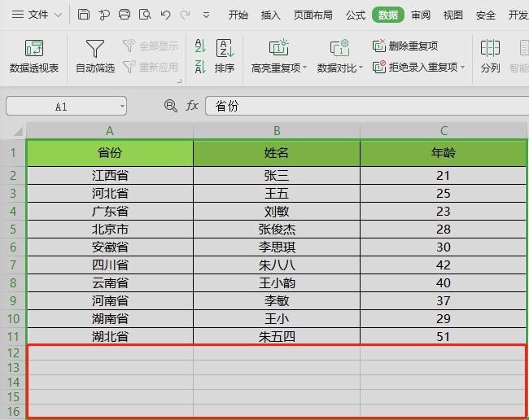
Task: Click formula bar containing 省份
Action: click(367, 106)
